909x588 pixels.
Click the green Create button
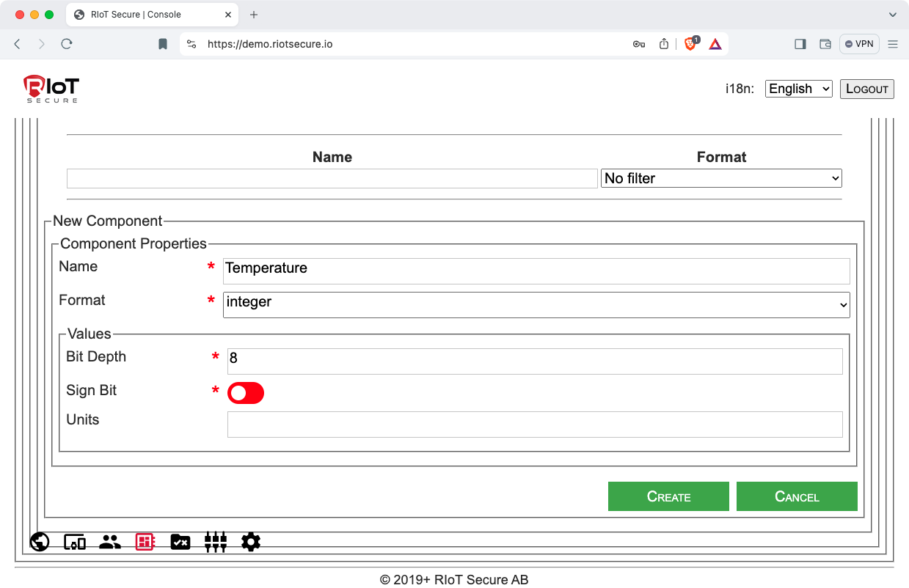pos(668,496)
